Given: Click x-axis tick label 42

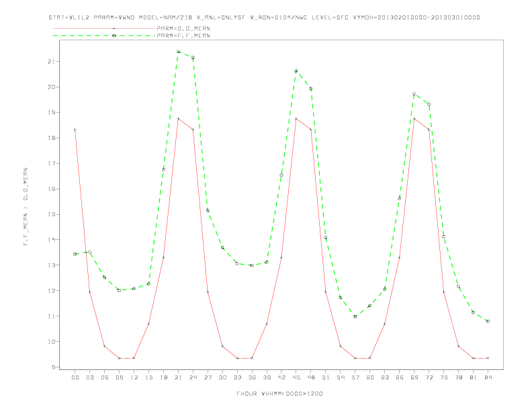Looking at the screenshot, I should (281, 377).
